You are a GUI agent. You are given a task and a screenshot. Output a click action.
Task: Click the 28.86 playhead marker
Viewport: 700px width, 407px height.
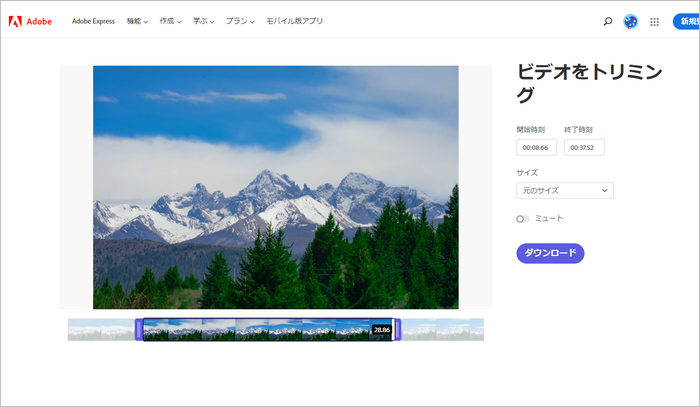[381, 329]
